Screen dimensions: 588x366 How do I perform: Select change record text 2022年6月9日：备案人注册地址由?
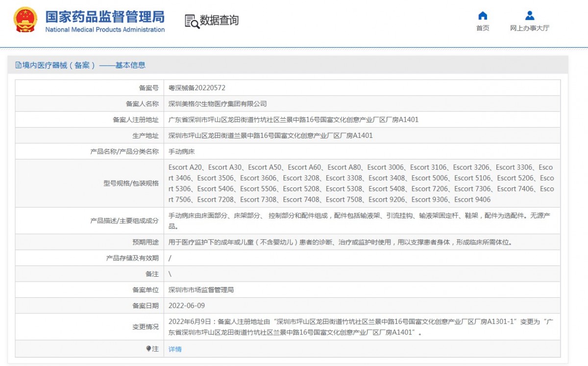click(x=361, y=327)
